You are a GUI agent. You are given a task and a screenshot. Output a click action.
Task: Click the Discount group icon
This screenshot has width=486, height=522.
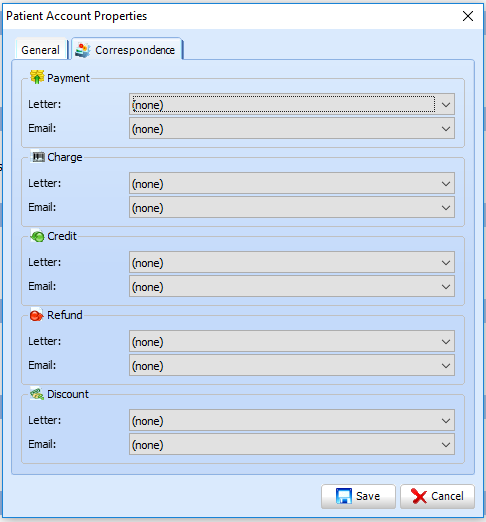(37, 394)
